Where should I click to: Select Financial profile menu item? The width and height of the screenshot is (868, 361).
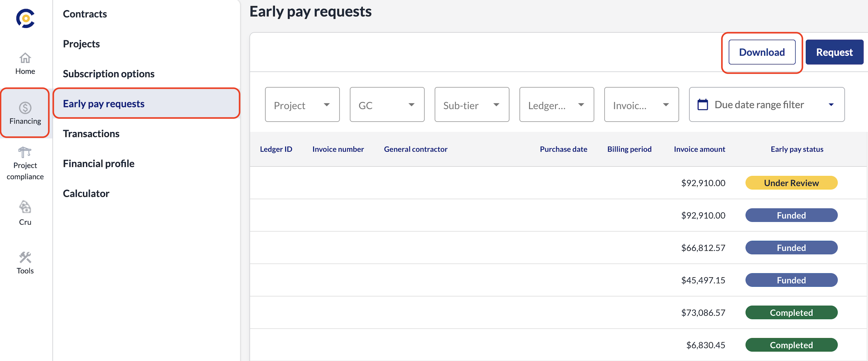99,164
